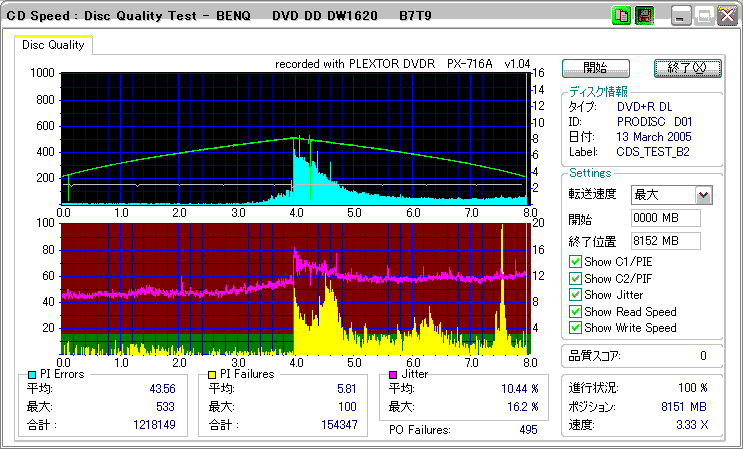Select the Disc Quality tab

point(53,45)
